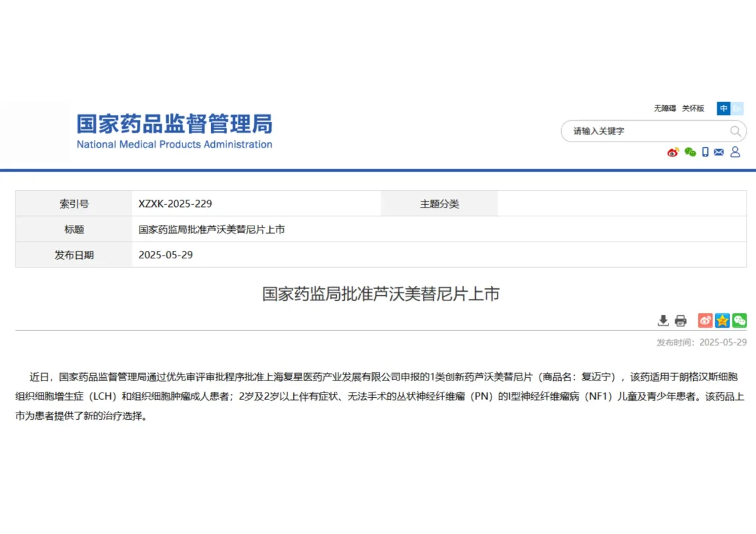Click the user account icon
The height and width of the screenshot is (534, 756).
click(735, 152)
